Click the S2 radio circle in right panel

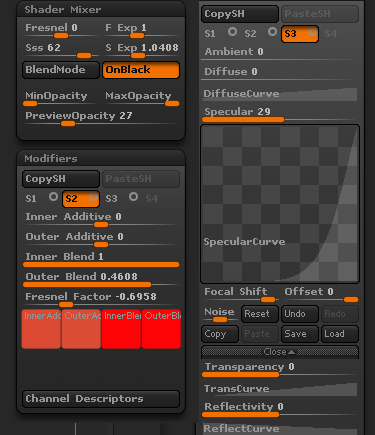coord(272,32)
